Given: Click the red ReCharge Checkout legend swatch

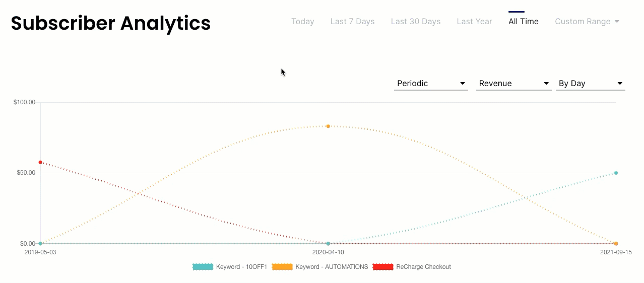Looking at the screenshot, I should pyautogui.click(x=383, y=267).
